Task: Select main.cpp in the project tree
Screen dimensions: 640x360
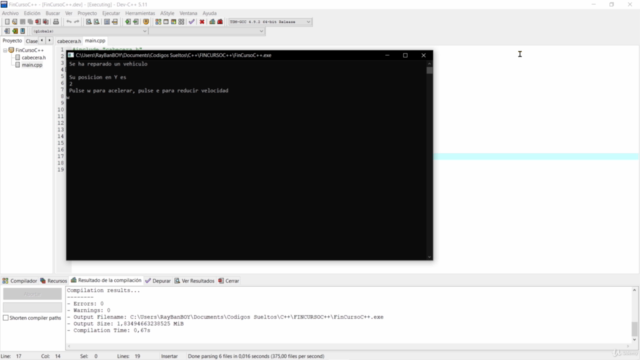Action: coord(32,65)
